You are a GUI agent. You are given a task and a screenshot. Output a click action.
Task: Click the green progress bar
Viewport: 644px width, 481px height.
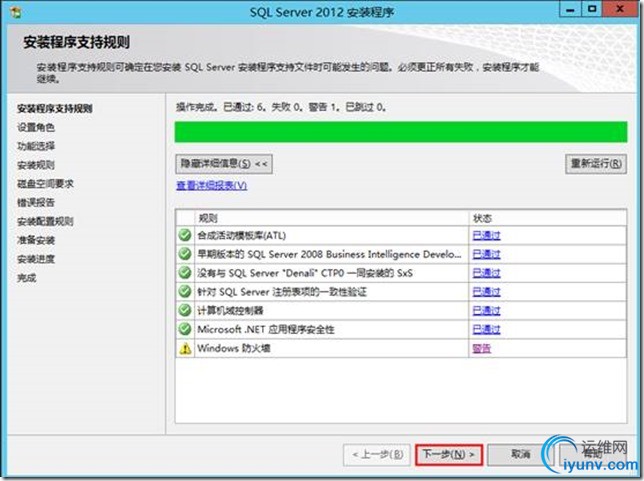(x=401, y=132)
